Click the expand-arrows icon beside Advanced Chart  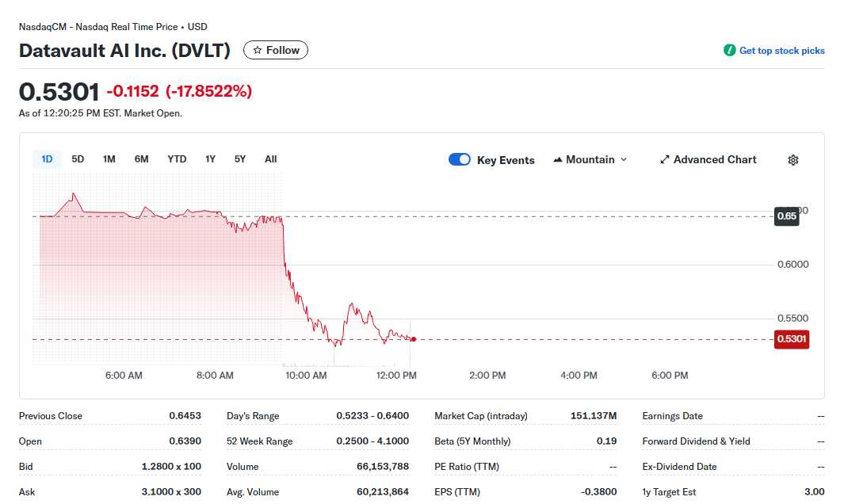[664, 159]
